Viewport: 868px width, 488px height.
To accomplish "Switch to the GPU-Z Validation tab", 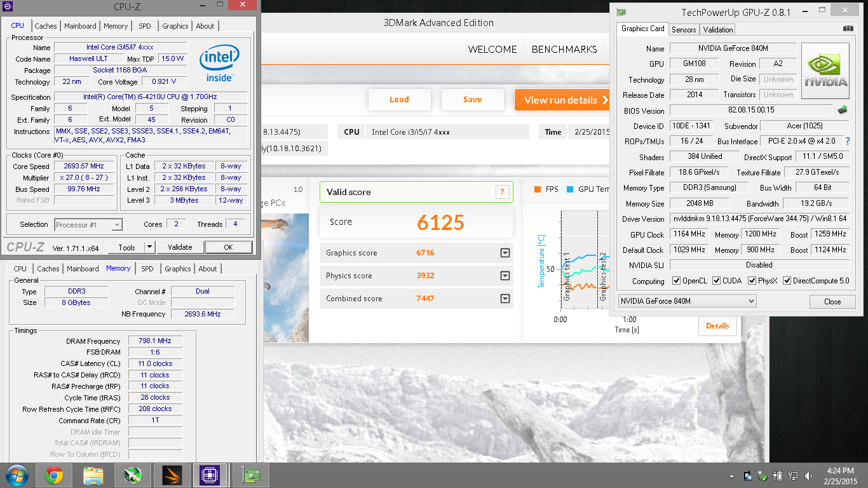I will 718,30.
